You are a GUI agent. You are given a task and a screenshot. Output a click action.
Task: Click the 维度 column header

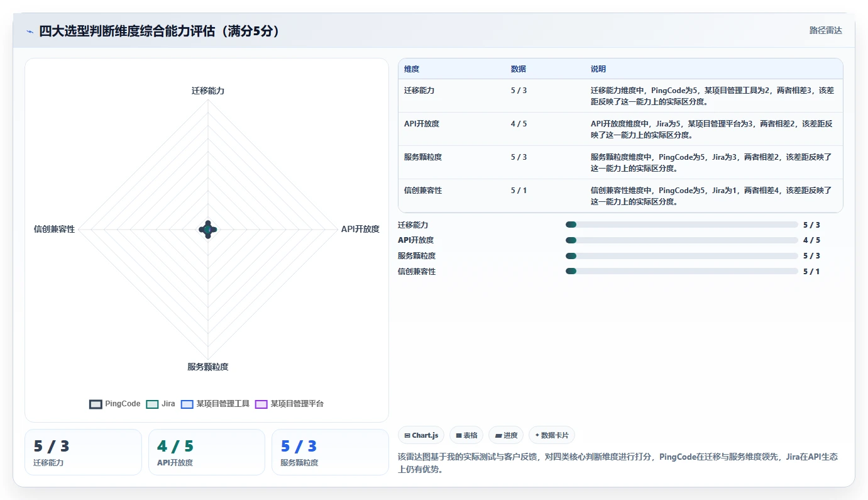[x=412, y=69]
